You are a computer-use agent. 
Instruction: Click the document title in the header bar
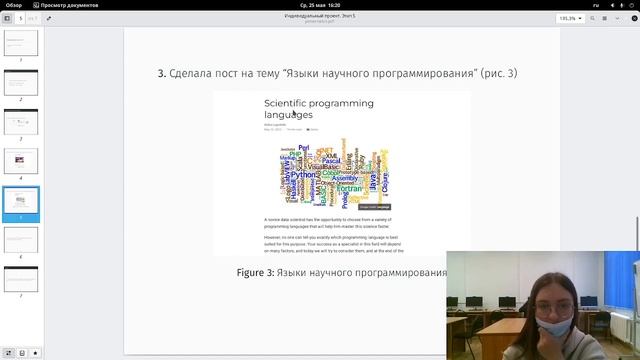pos(320,16)
